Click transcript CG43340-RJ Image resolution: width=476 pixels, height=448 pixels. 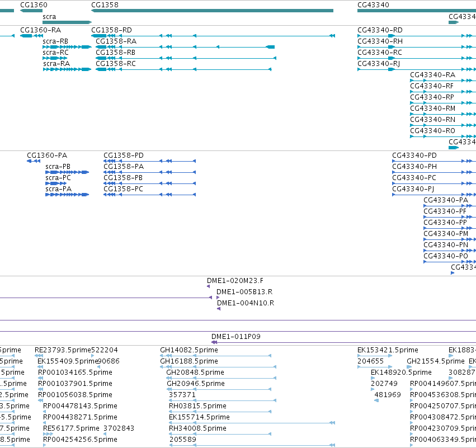(x=379, y=64)
